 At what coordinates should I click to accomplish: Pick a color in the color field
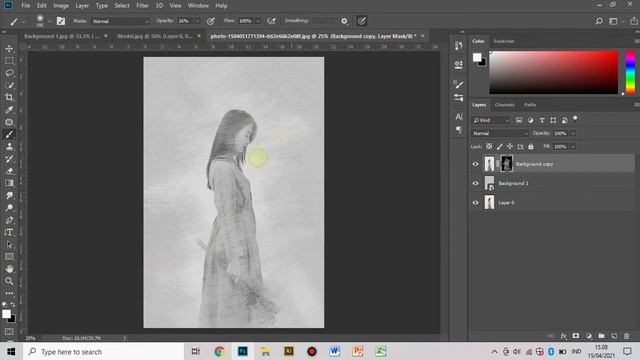(553, 73)
